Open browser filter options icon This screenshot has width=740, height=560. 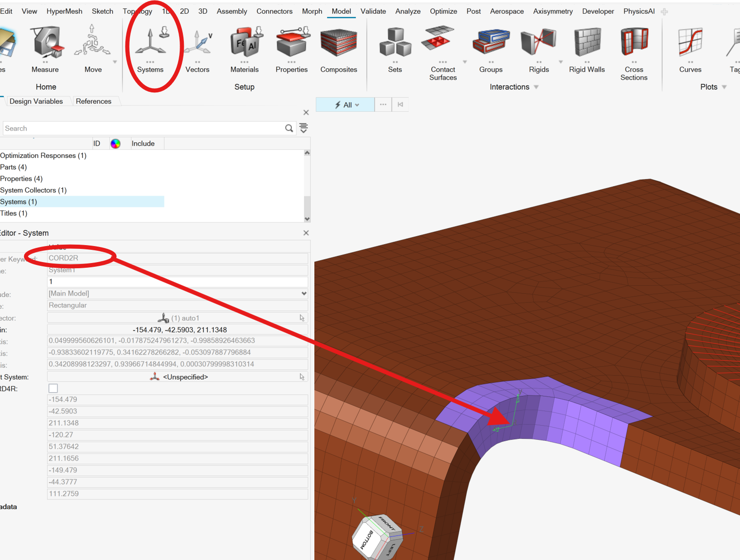click(x=304, y=128)
